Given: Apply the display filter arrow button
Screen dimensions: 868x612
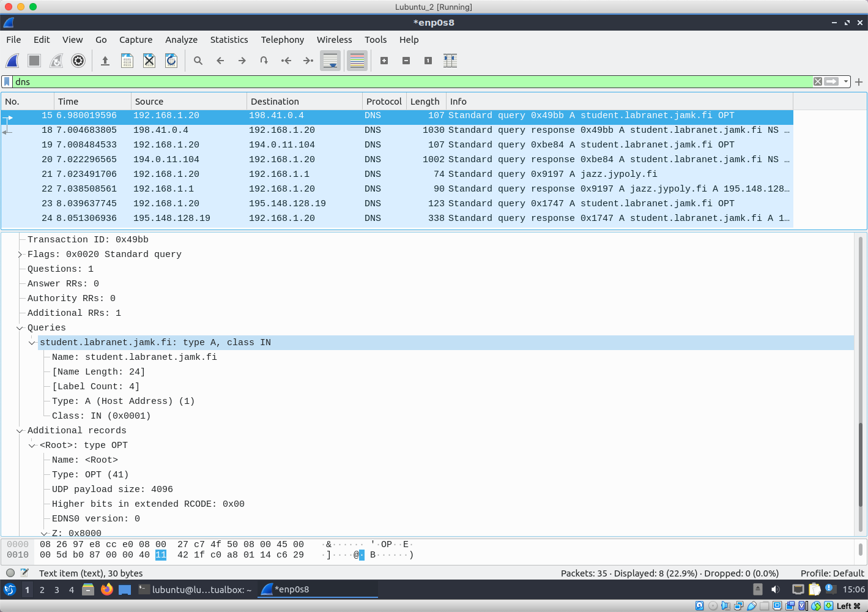Looking at the screenshot, I should coord(831,81).
